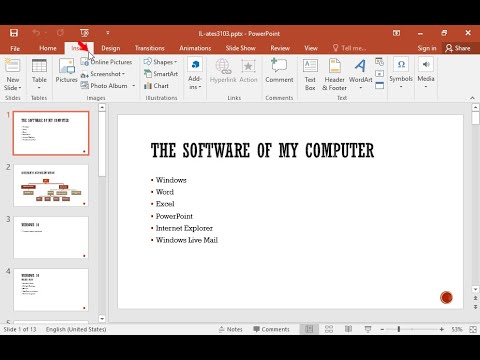This screenshot has width=480, height=360.
Task: Switch to the Design tab
Action: pos(111,48)
